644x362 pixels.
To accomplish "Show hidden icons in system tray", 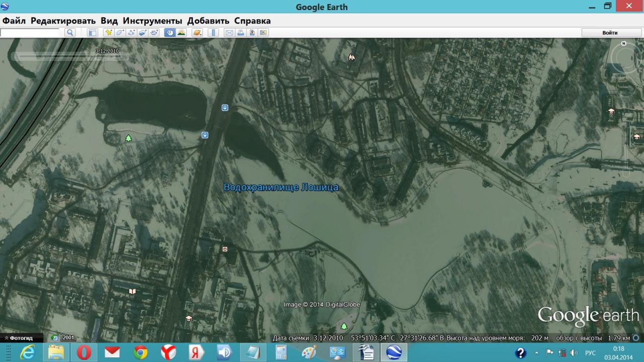I will point(537,353).
